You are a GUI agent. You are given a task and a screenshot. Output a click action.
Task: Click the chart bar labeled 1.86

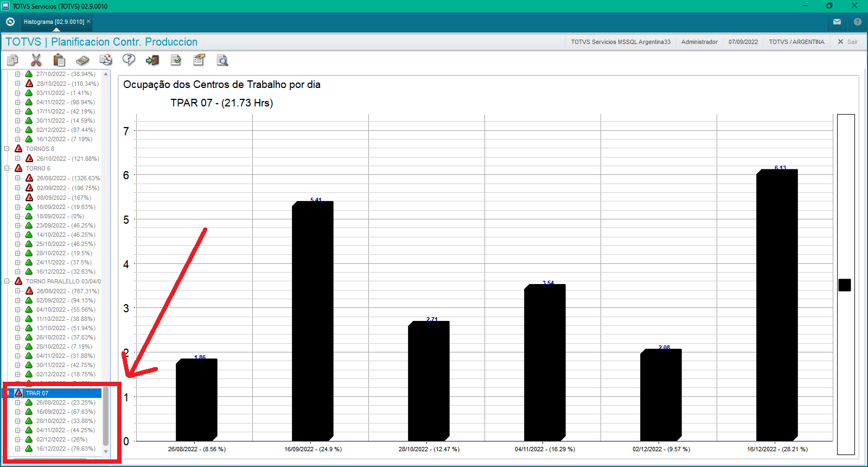196,400
